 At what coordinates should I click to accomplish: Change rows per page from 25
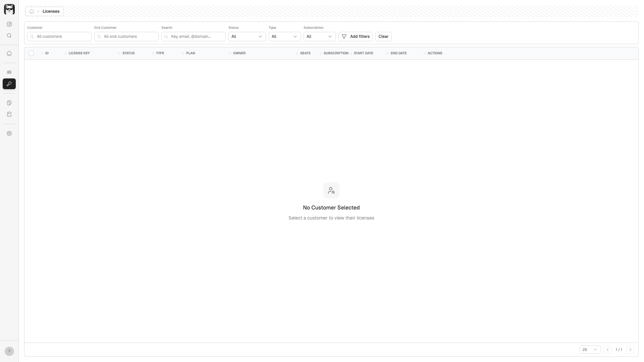click(x=590, y=350)
